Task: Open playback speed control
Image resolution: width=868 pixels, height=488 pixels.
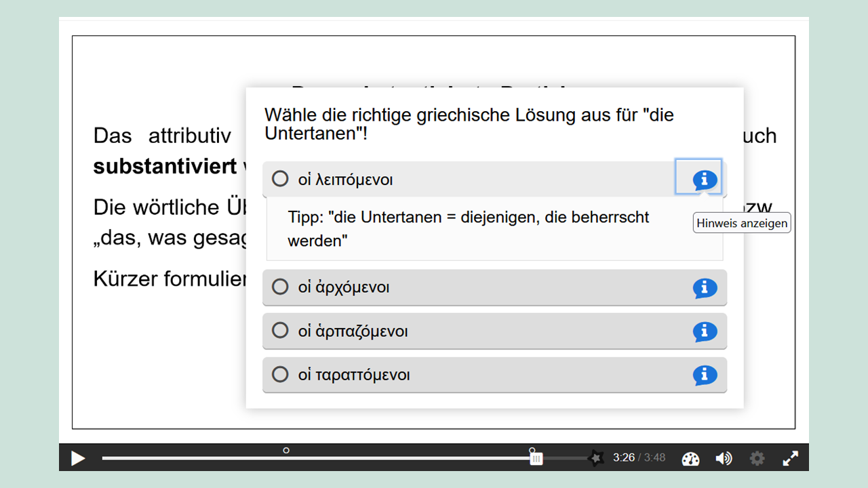Action: click(690, 459)
